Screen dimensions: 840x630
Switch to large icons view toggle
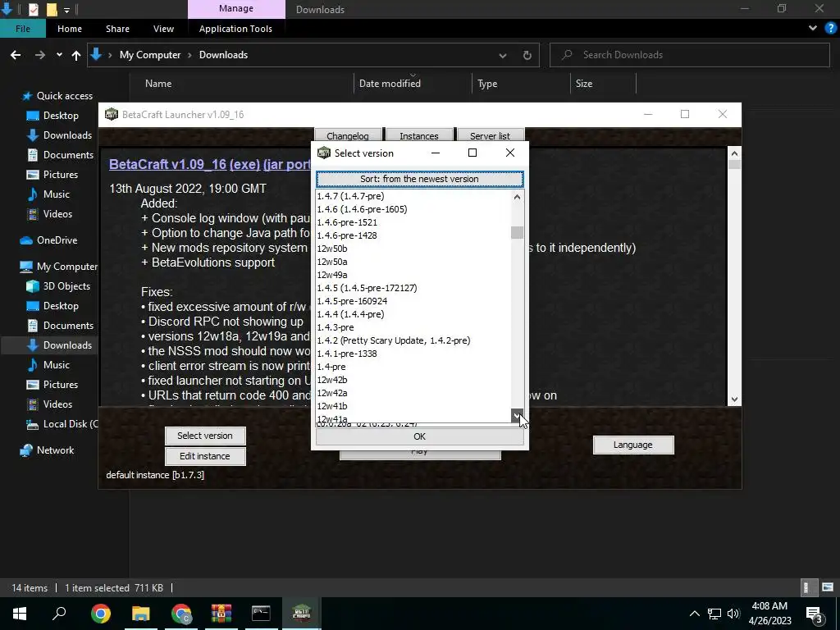pos(828,587)
